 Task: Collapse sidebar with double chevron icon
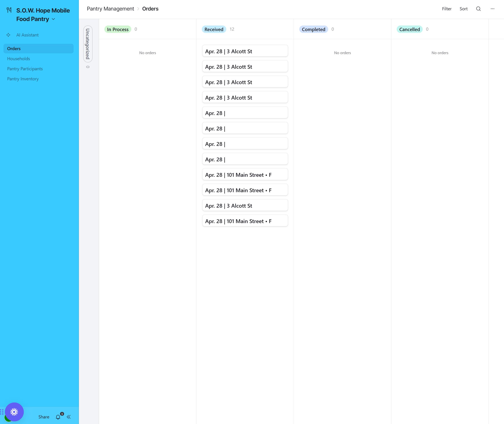pos(69,417)
